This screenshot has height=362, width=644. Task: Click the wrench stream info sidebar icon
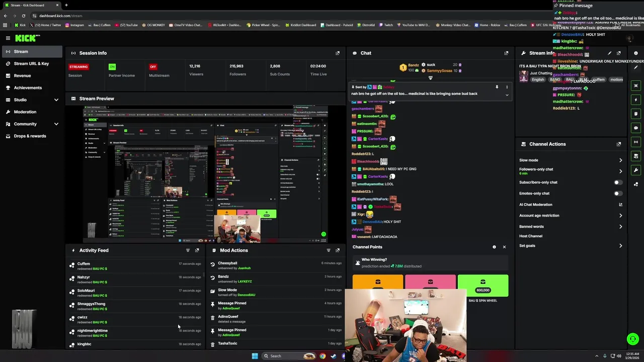point(636,170)
